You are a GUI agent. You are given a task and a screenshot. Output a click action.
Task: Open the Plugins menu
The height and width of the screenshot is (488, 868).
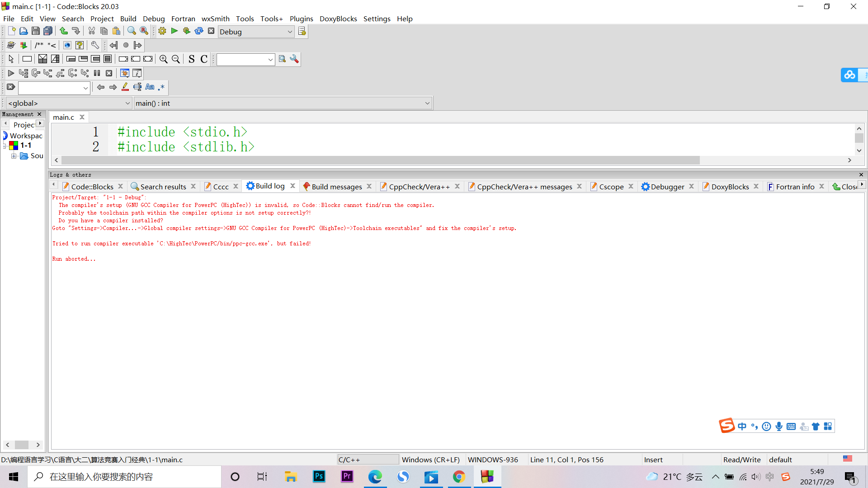click(301, 19)
